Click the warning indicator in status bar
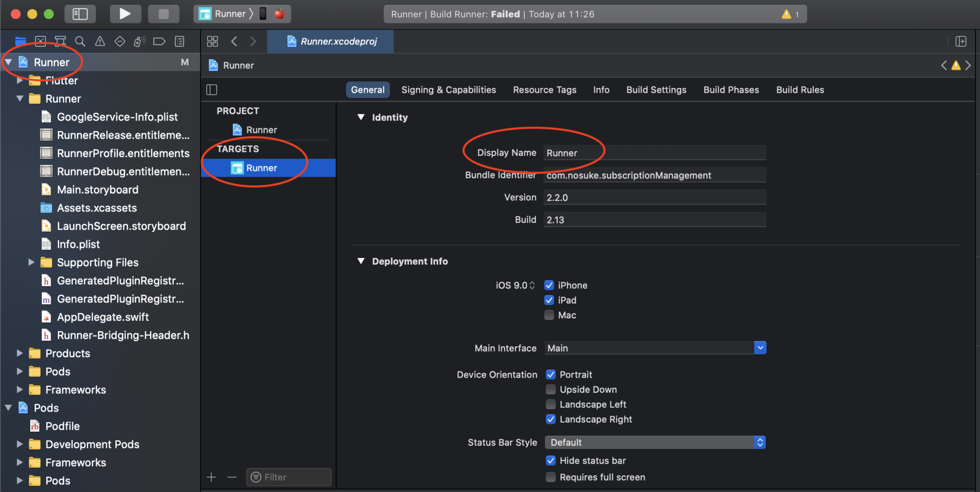This screenshot has width=980, height=492. [790, 14]
